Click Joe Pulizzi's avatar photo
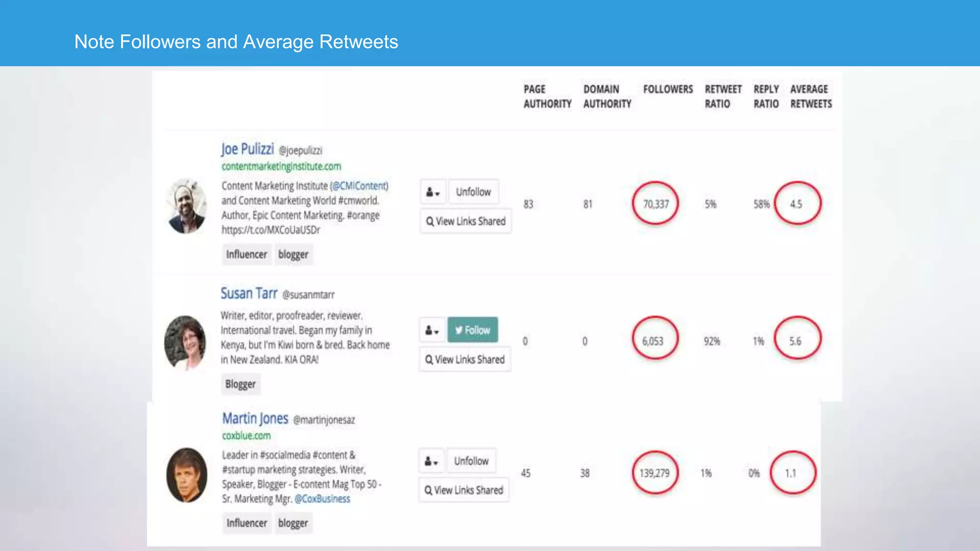 186,206
